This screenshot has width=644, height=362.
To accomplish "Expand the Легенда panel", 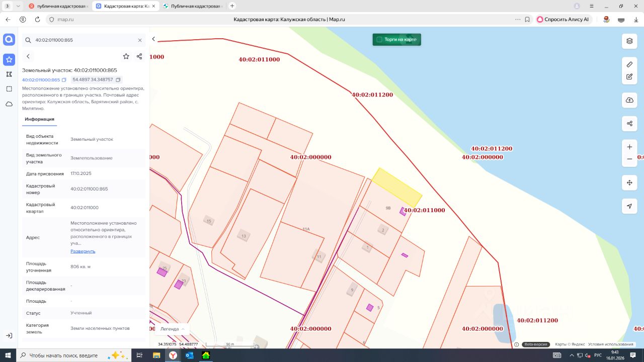I will point(172,329).
